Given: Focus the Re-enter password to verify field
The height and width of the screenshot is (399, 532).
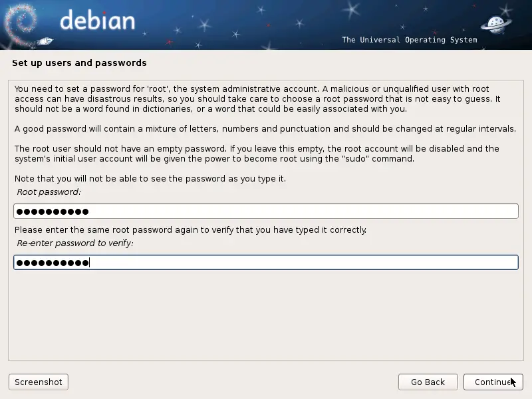Looking at the screenshot, I should click(266, 262).
